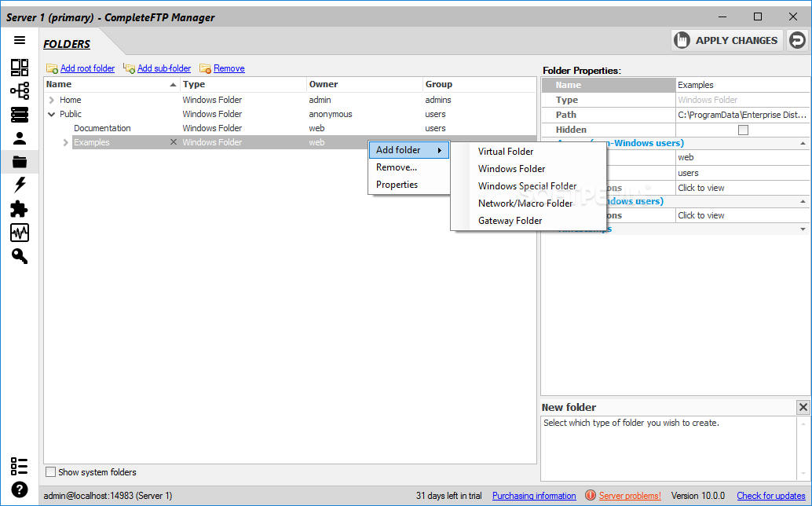The width and height of the screenshot is (812, 506).
Task: Click the owner value web in properties
Action: (743, 157)
